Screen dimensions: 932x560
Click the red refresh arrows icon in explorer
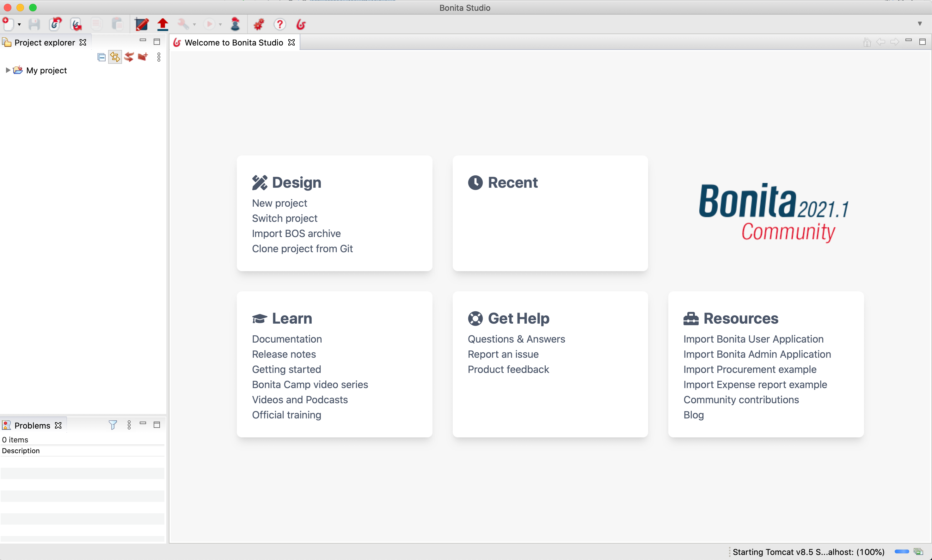point(129,57)
